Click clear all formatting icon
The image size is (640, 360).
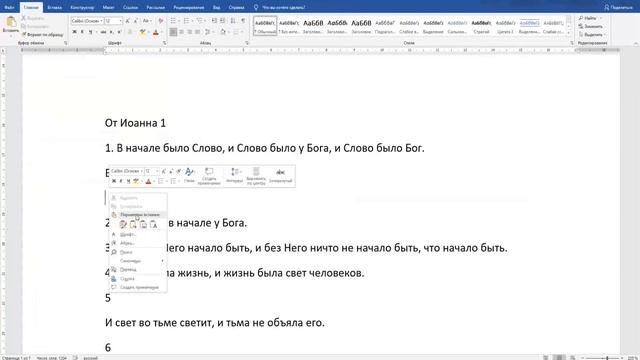click(160, 21)
